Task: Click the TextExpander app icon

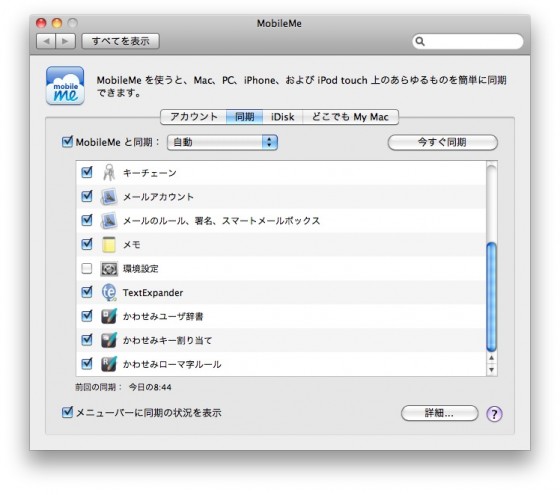Action: coord(109,292)
